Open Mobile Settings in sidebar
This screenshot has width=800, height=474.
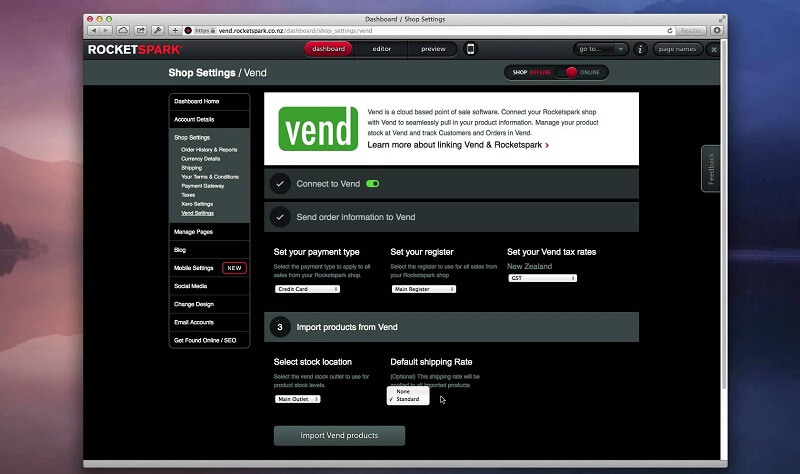pyautogui.click(x=193, y=268)
